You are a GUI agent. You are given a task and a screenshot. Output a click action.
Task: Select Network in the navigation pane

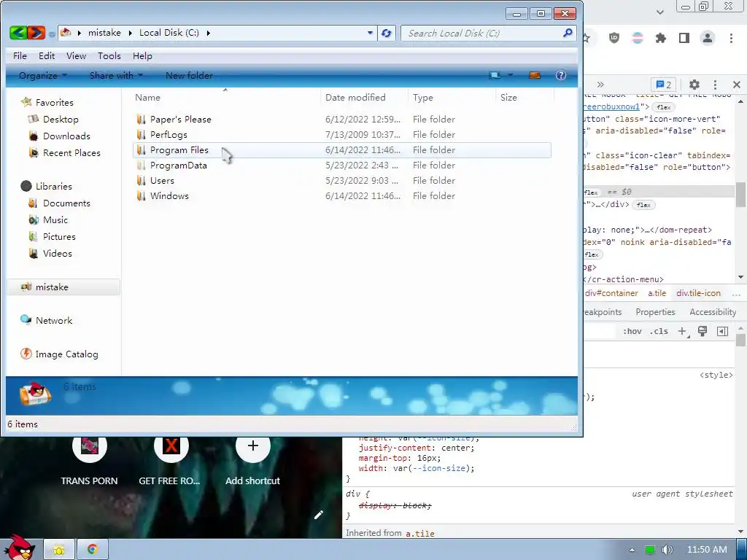47,321
